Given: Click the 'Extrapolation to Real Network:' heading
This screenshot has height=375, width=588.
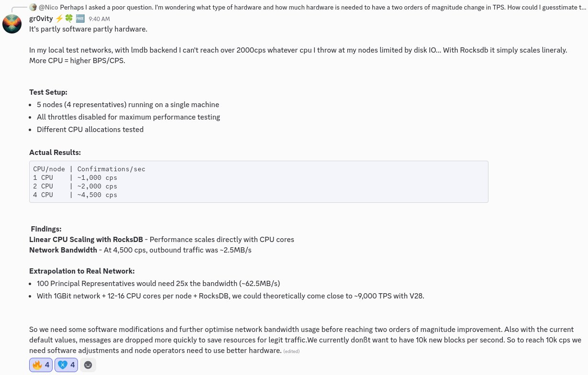Looking at the screenshot, I should coord(82,271).
